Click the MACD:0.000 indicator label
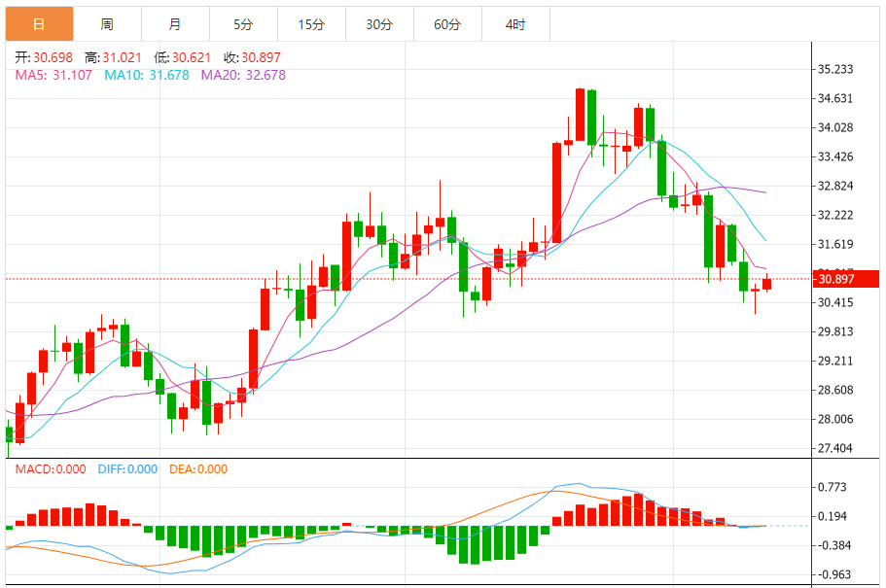The width and height of the screenshot is (886, 588). click(51, 469)
